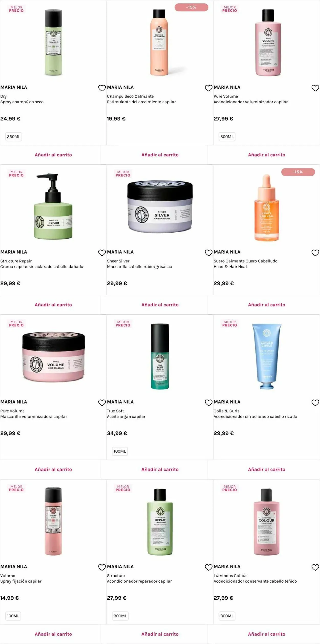Open the Structure Repair leave-in cream image
The image size is (320, 644).
[53, 206]
